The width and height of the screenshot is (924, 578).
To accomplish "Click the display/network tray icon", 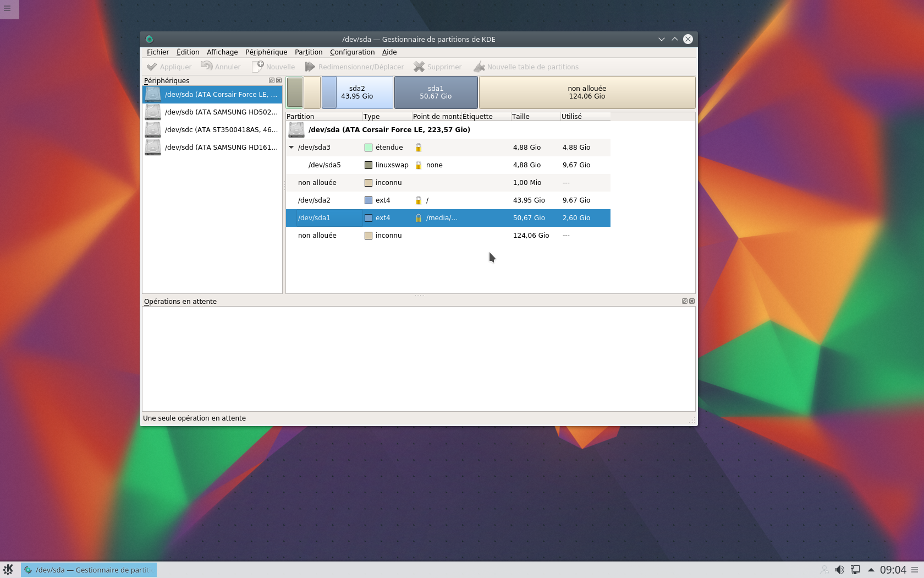I will (x=855, y=570).
